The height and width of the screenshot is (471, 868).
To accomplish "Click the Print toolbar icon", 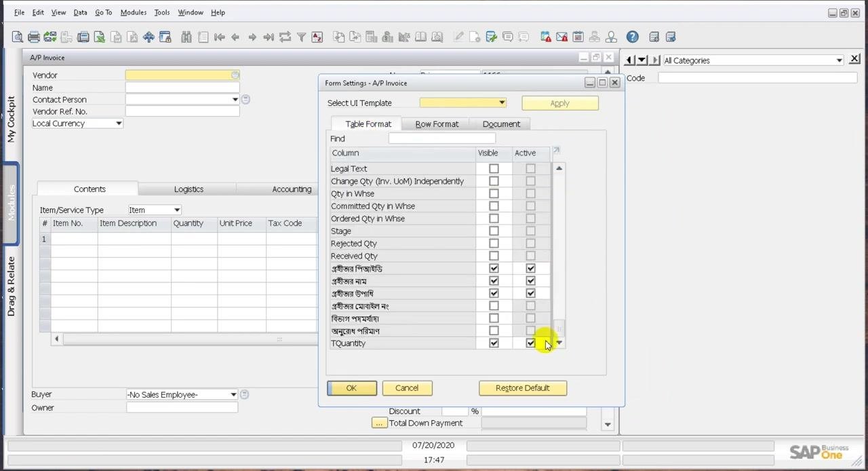I will point(33,37).
